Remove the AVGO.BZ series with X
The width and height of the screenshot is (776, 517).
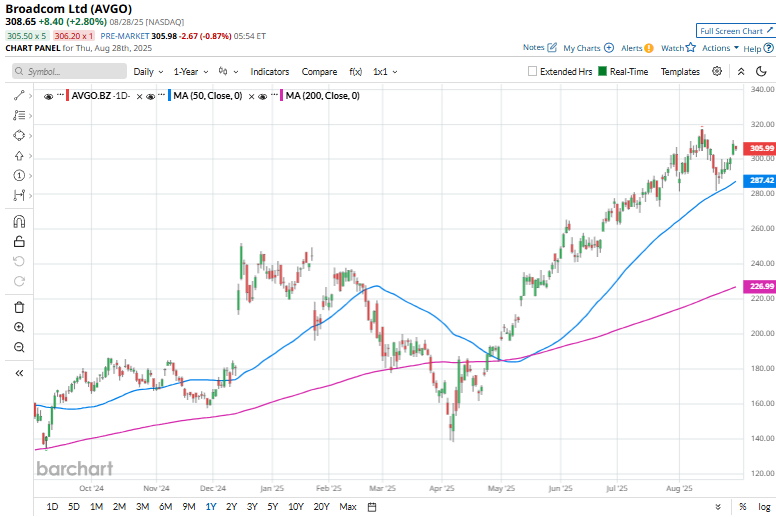click(140, 96)
